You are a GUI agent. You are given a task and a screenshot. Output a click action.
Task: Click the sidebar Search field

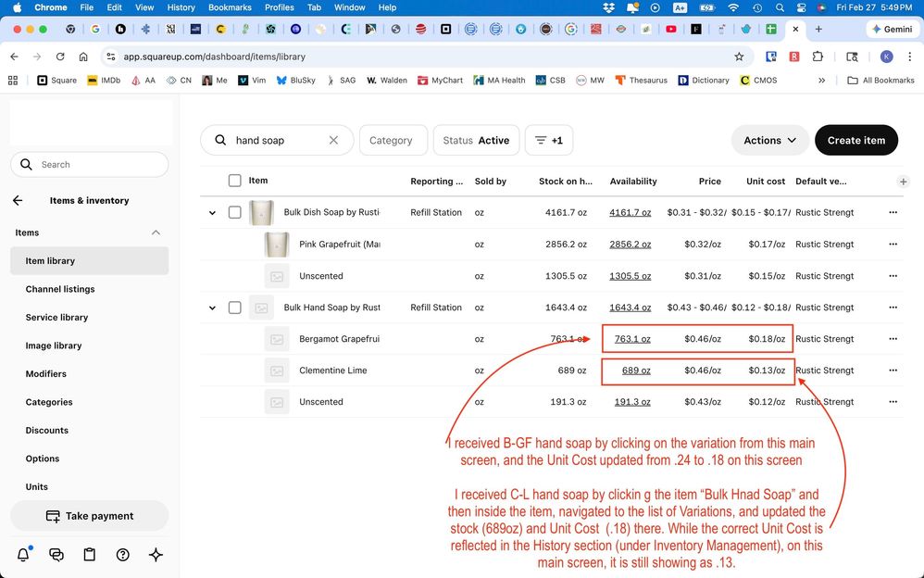coord(90,165)
